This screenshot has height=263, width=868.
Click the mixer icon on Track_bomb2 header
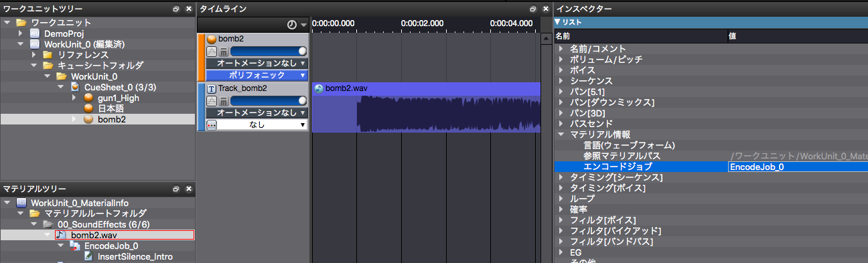click(224, 100)
